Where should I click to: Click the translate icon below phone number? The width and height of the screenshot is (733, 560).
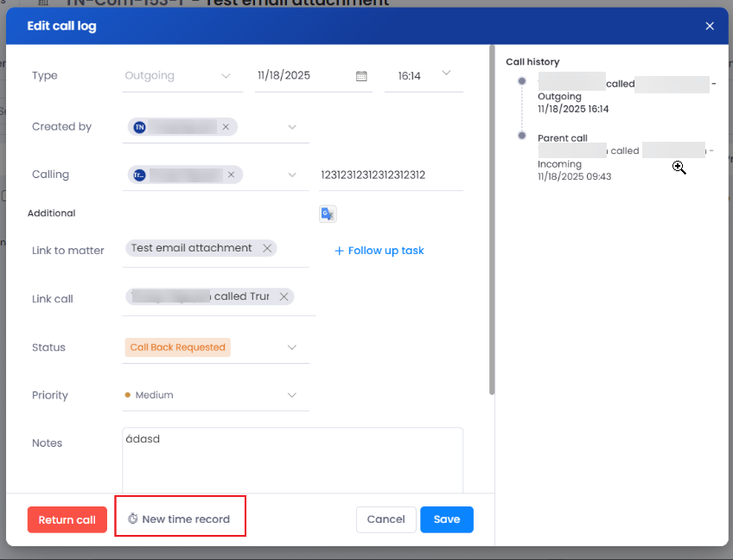[327, 214]
